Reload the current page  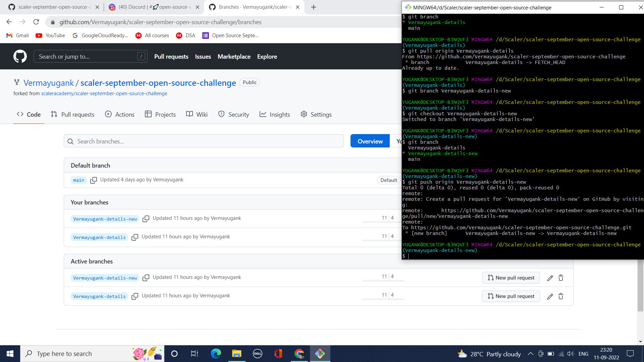[x=36, y=22]
